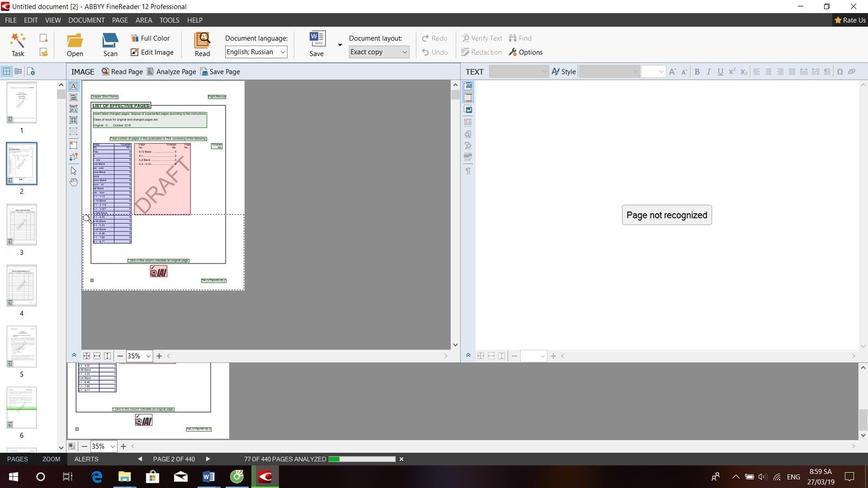Switch to details list view in Pages panel
The height and width of the screenshot is (488, 868).
pos(18,71)
